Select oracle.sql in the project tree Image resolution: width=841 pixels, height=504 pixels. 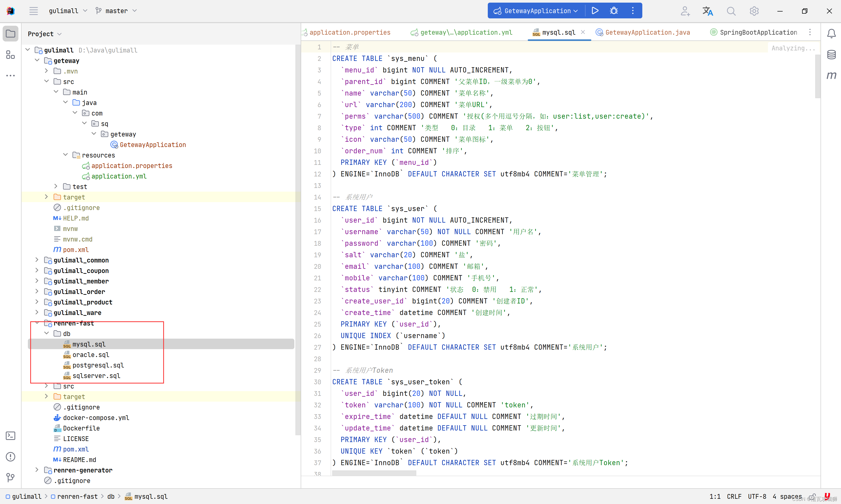tap(91, 355)
